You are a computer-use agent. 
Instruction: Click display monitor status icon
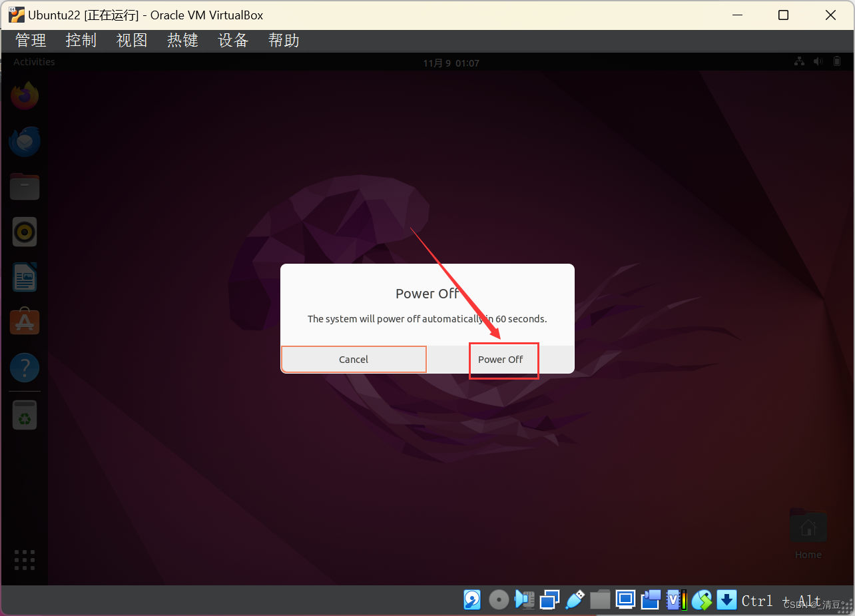[625, 600]
